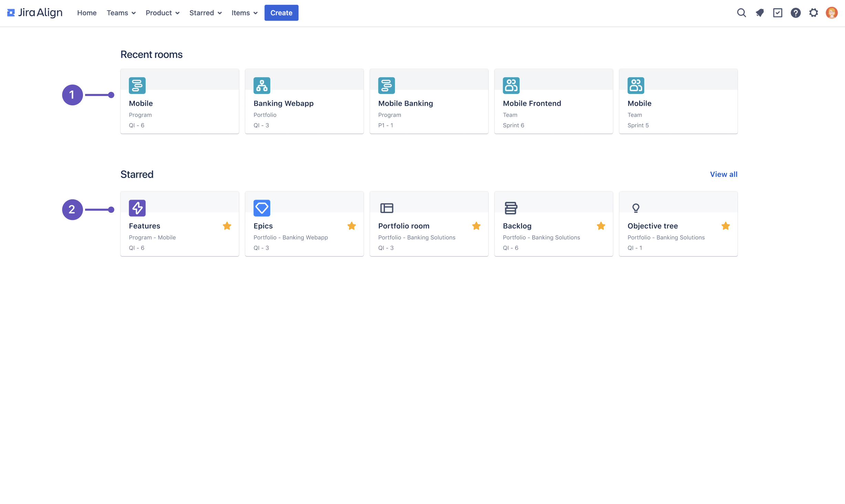The height and width of the screenshot is (504, 845).
Task: Go to the Home menu item
Action: (x=87, y=13)
